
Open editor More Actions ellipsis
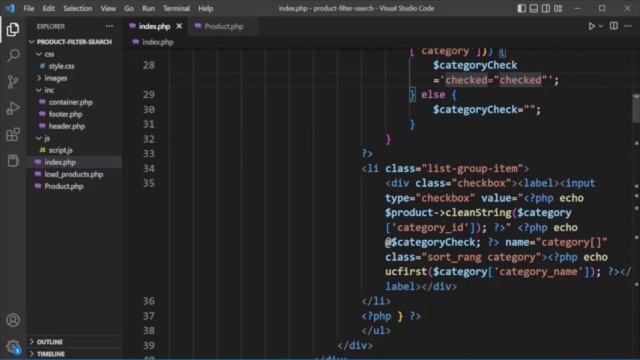(628, 26)
